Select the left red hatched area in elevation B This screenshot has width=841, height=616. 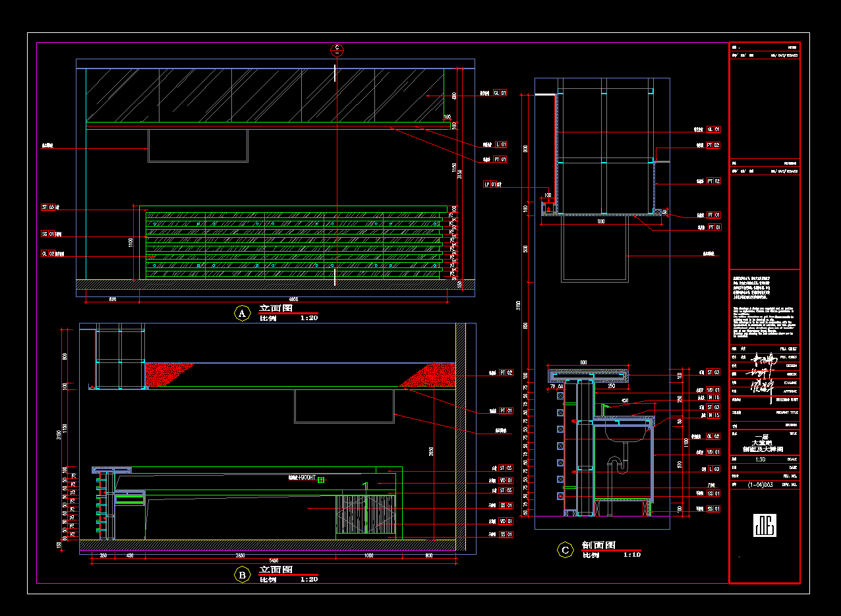(x=167, y=373)
